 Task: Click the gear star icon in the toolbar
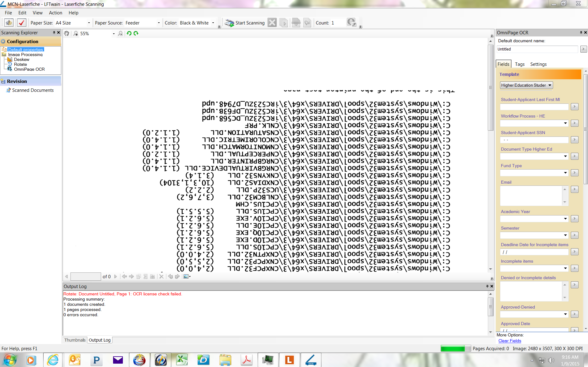click(x=9, y=23)
